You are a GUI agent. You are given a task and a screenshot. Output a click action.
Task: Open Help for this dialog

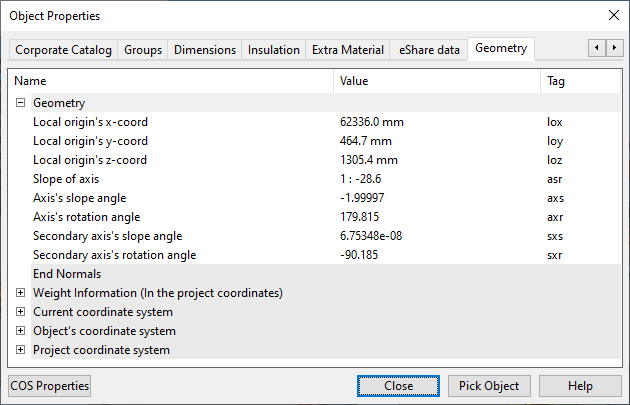(580, 386)
